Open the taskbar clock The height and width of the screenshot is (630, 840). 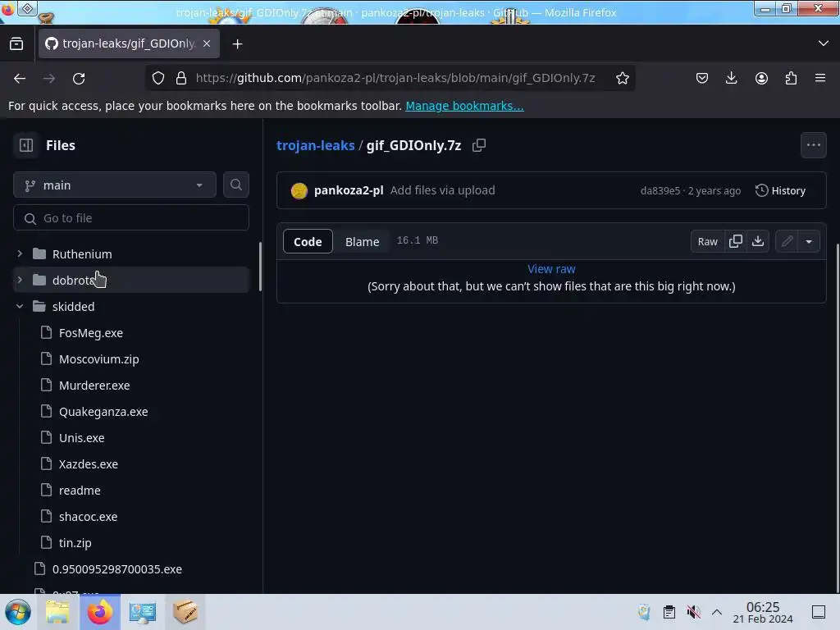click(x=762, y=612)
